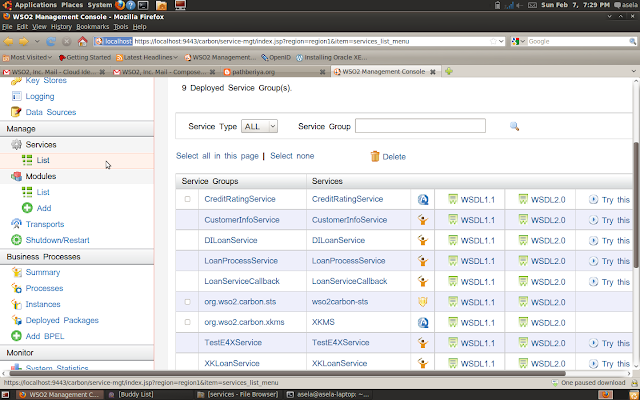Click the Shutdown/Restart icon
The image size is (640, 400).
[16, 240]
